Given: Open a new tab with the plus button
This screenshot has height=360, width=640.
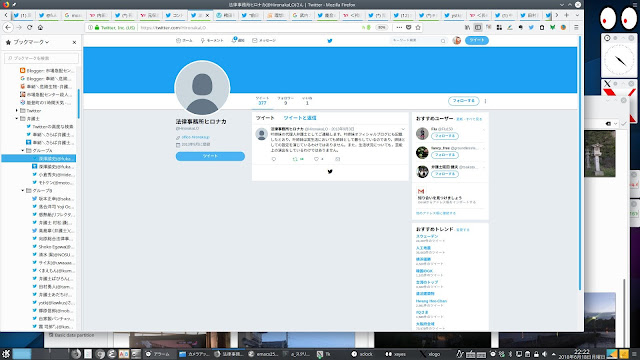Looking at the screenshot, I should point(567,15).
